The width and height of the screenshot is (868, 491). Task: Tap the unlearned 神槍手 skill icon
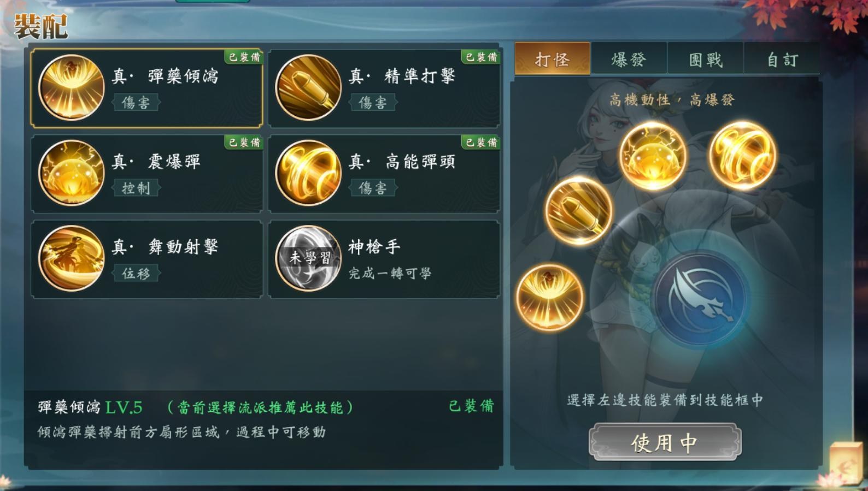(308, 258)
